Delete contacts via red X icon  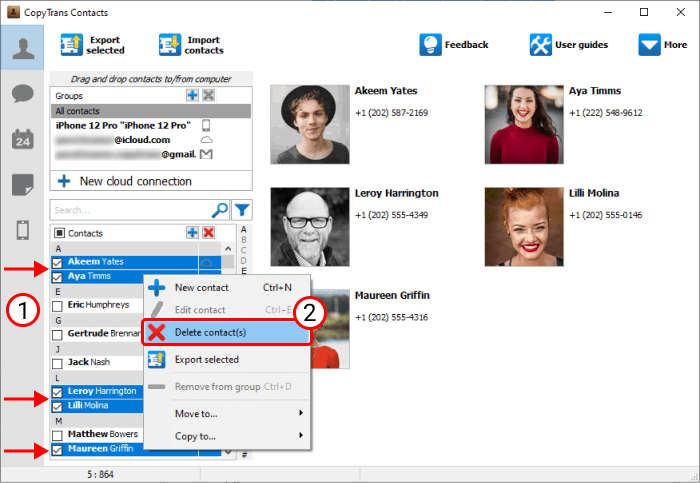click(x=208, y=233)
